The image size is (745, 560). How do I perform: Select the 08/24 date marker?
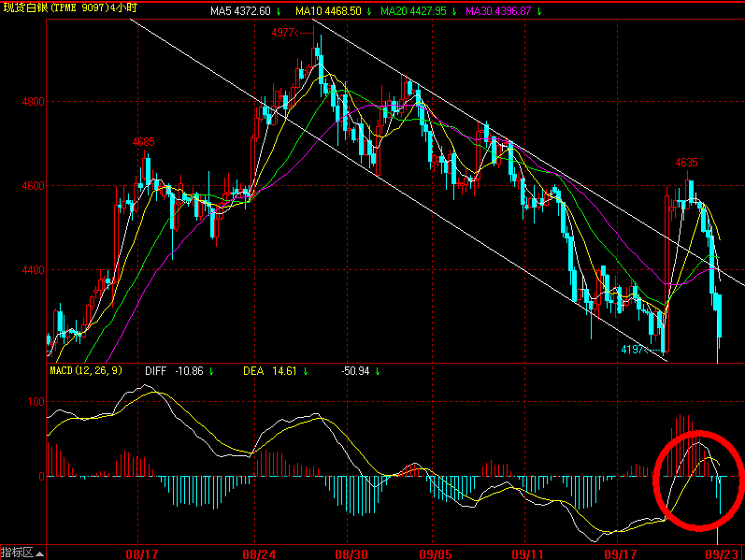click(259, 554)
